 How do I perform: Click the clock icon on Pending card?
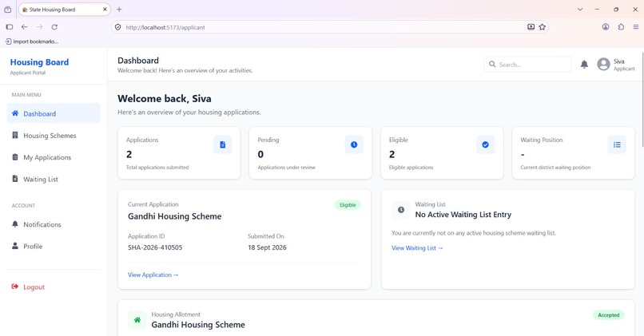tap(354, 144)
